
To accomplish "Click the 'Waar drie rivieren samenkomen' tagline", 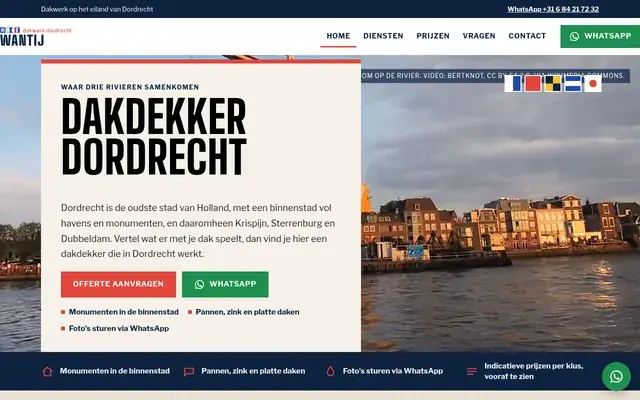I will [x=130, y=87].
